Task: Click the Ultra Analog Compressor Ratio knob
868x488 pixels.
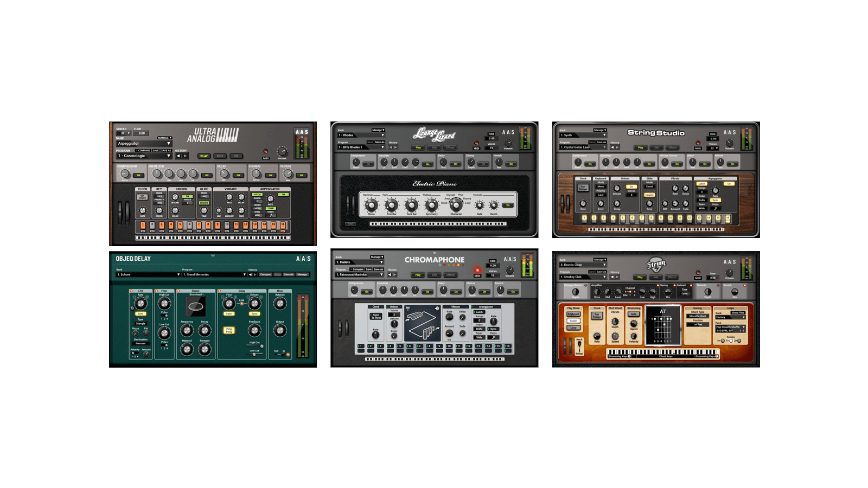Action: coord(125,174)
